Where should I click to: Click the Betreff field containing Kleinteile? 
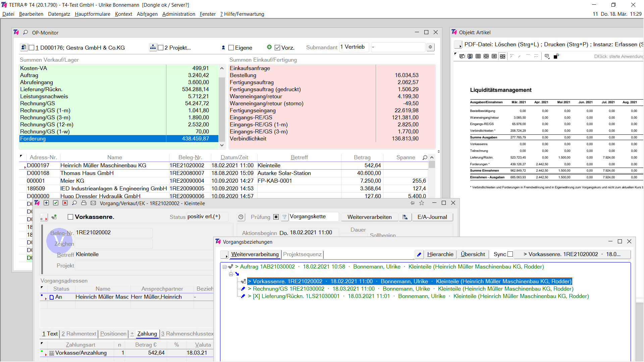pyautogui.click(x=144, y=254)
